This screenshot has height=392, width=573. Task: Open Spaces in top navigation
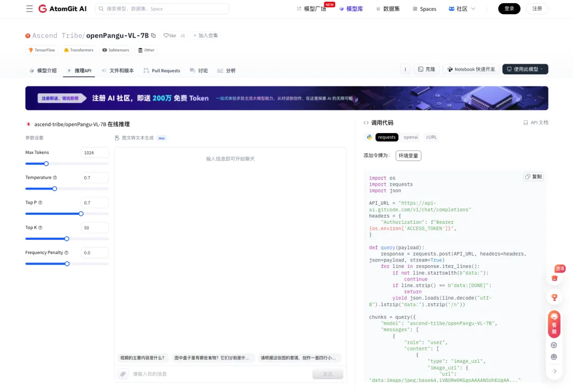click(x=424, y=9)
